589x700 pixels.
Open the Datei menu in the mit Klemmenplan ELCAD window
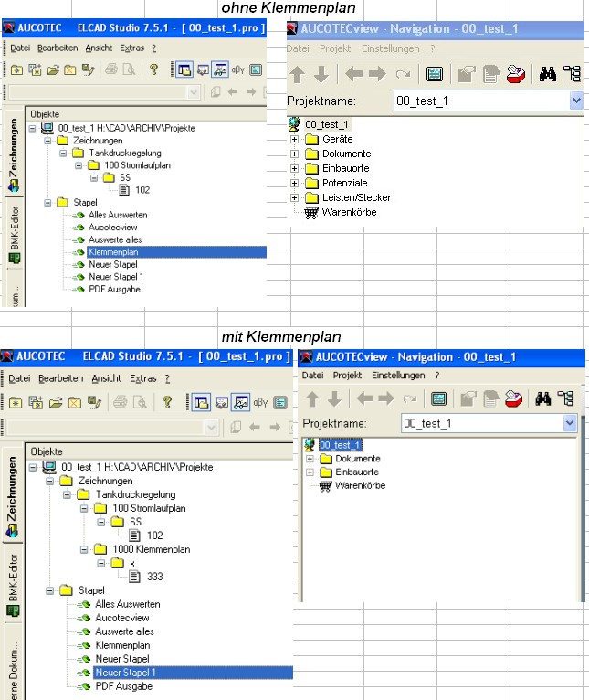(x=19, y=378)
